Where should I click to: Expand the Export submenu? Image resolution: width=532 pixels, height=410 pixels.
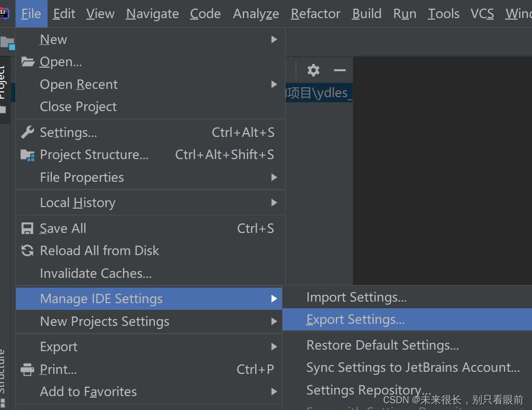149,346
